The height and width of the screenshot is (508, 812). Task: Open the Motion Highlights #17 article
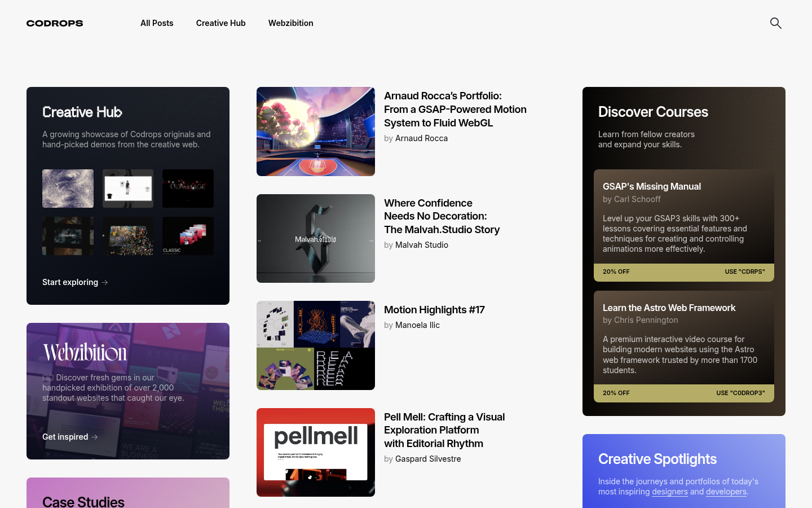point(434,310)
